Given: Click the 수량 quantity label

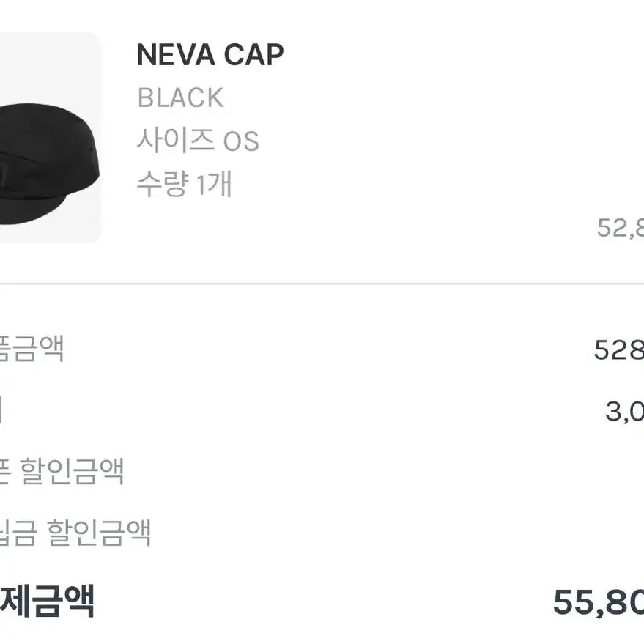Looking at the screenshot, I should 163,184.
